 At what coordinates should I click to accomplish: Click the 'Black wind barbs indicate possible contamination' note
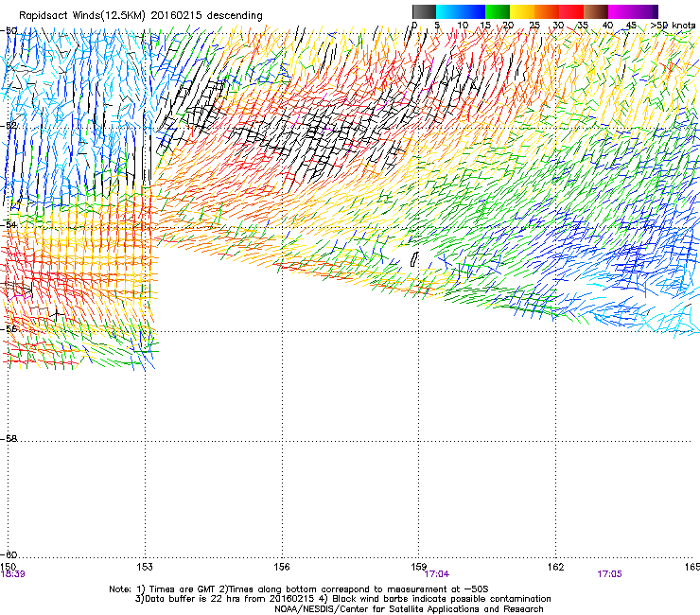point(435,599)
